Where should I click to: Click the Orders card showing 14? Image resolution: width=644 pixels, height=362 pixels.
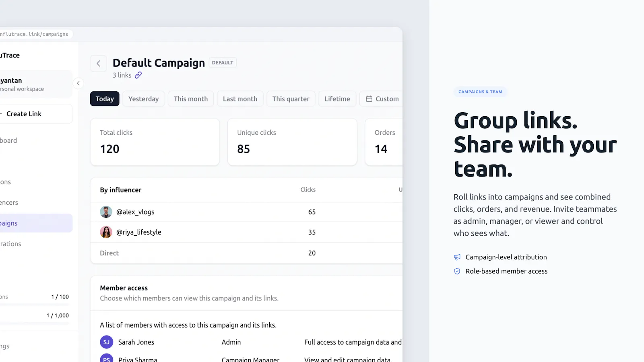384,142
